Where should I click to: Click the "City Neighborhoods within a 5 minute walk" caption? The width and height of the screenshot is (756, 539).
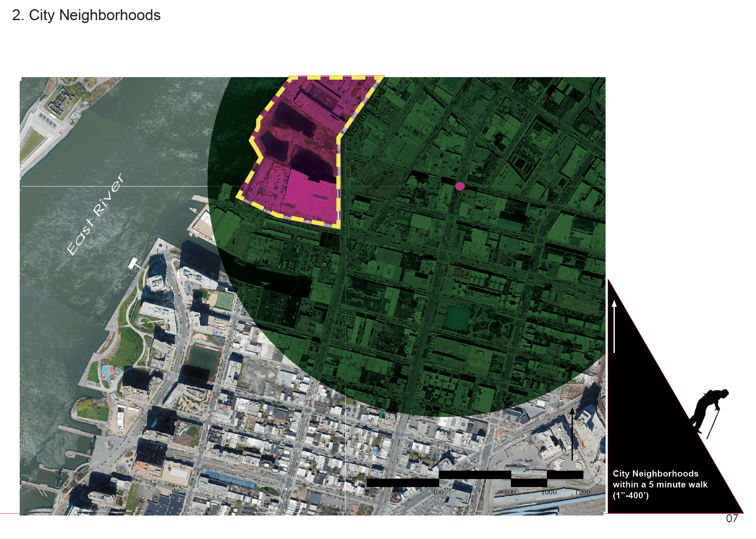tap(660, 484)
